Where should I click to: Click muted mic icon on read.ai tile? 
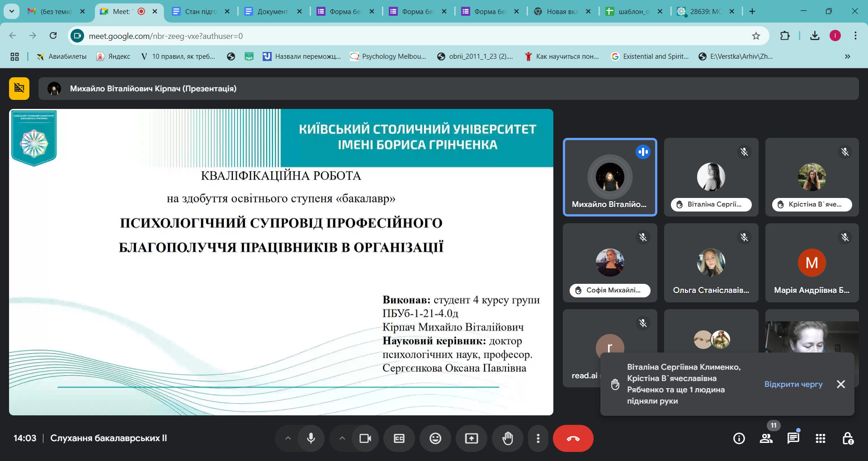[x=643, y=323]
